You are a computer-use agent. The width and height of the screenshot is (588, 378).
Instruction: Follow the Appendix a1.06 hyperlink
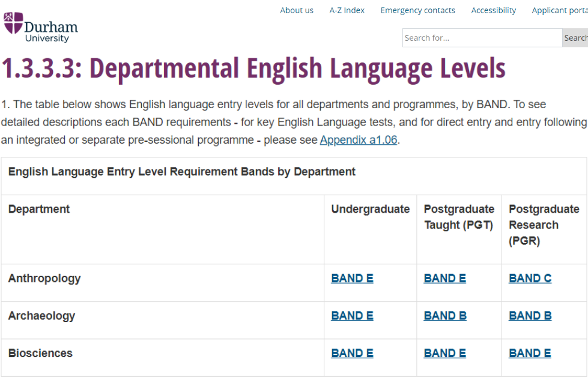coord(359,140)
